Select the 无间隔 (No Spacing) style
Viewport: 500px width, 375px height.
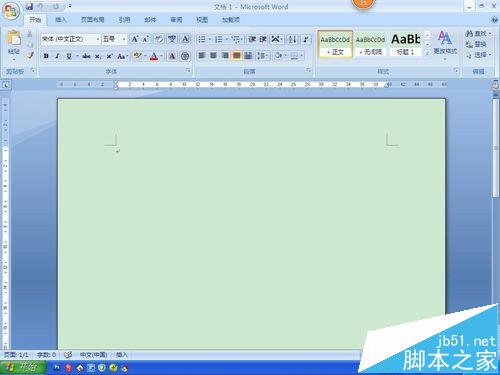pos(370,44)
